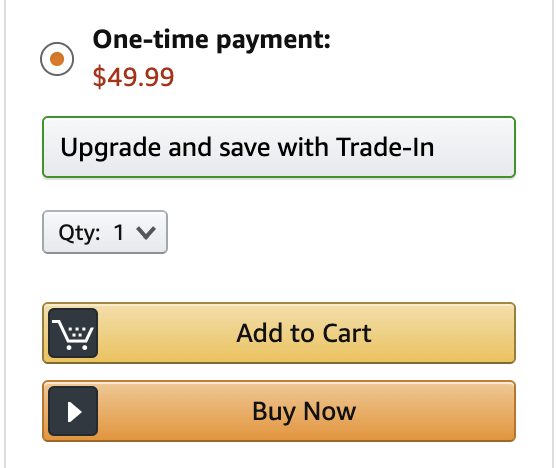556x468 pixels.
Task: Click the dark square with white triangle
Action: 73,411
